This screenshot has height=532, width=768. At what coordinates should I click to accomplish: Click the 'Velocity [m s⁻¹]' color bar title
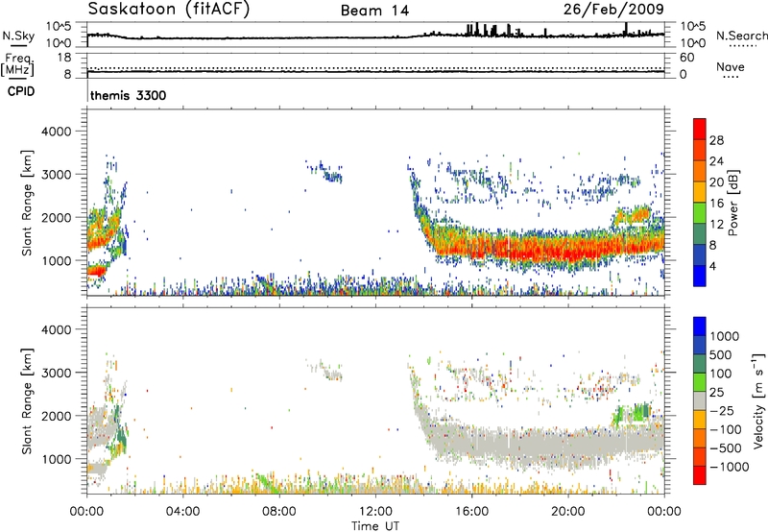coord(758,399)
